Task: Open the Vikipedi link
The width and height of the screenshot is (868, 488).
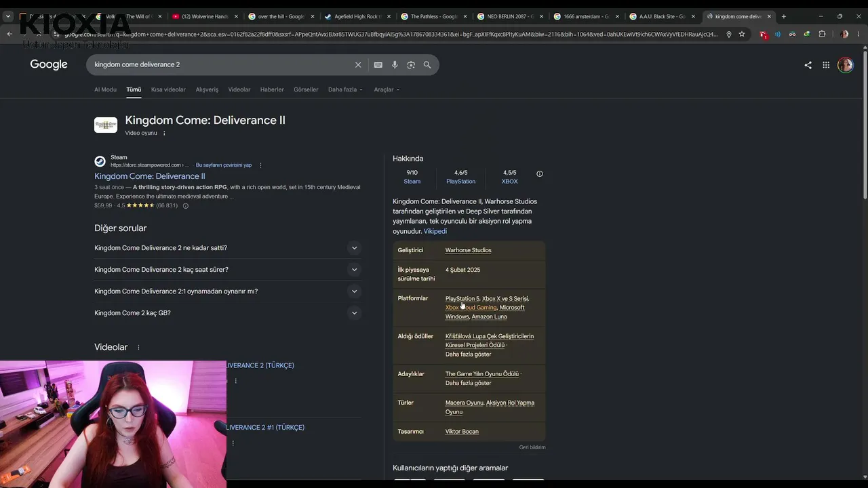Action: pos(435,231)
